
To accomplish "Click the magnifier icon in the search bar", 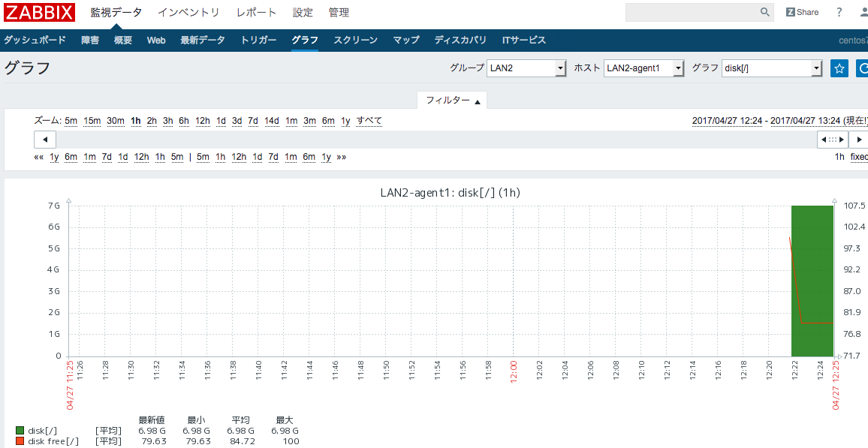I will 765,12.
